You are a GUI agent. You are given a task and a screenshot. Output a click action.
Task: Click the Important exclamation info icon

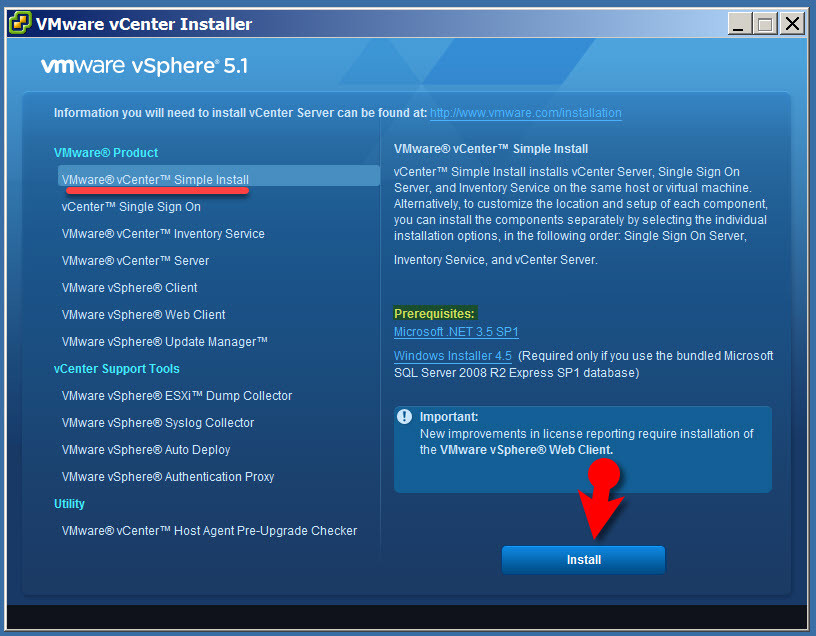coord(404,416)
